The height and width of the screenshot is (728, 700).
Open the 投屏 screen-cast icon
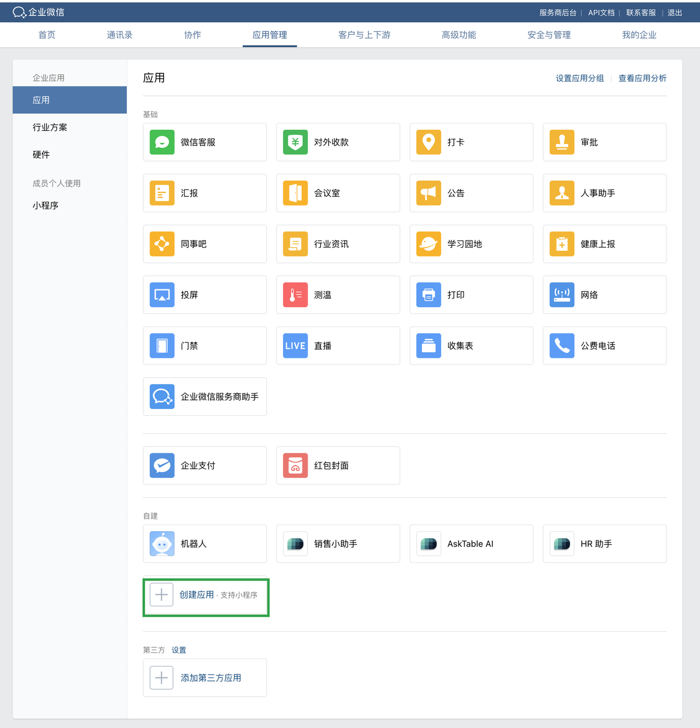[162, 295]
